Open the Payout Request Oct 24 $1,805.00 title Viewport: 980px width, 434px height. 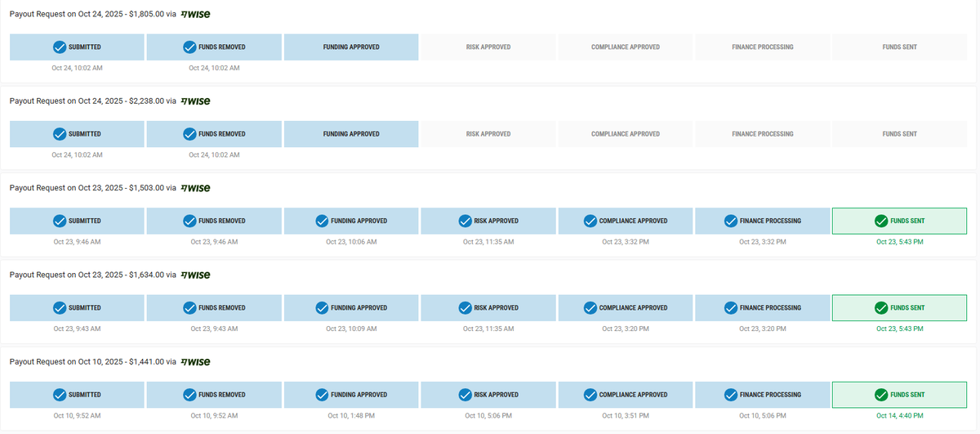[x=92, y=15]
